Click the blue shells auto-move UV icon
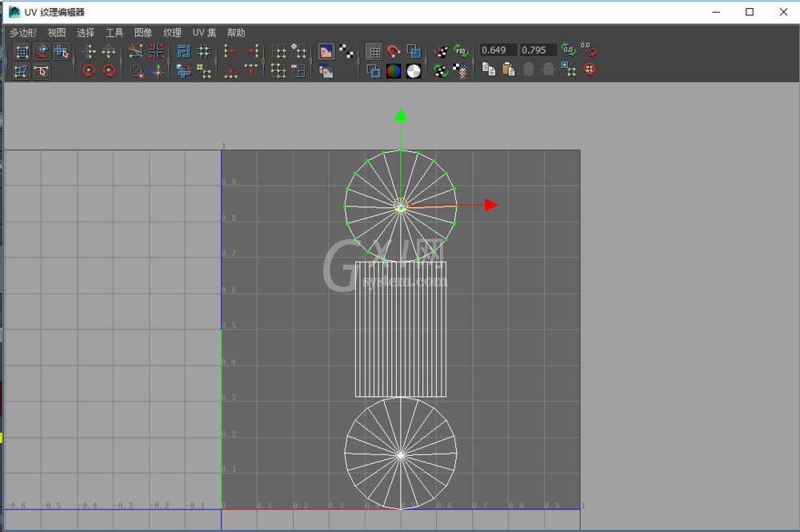Screen dimensions: 800x532 pos(183,71)
